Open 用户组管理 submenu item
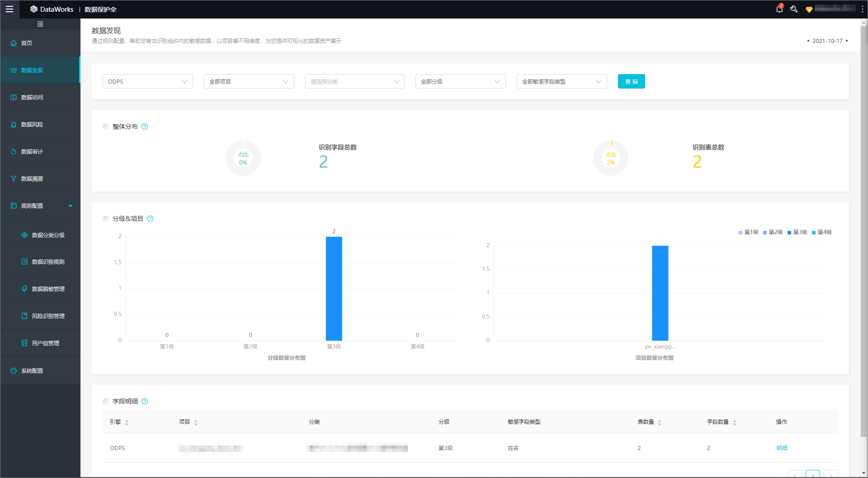This screenshot has height=478, width=868. [x=40, y=343]
